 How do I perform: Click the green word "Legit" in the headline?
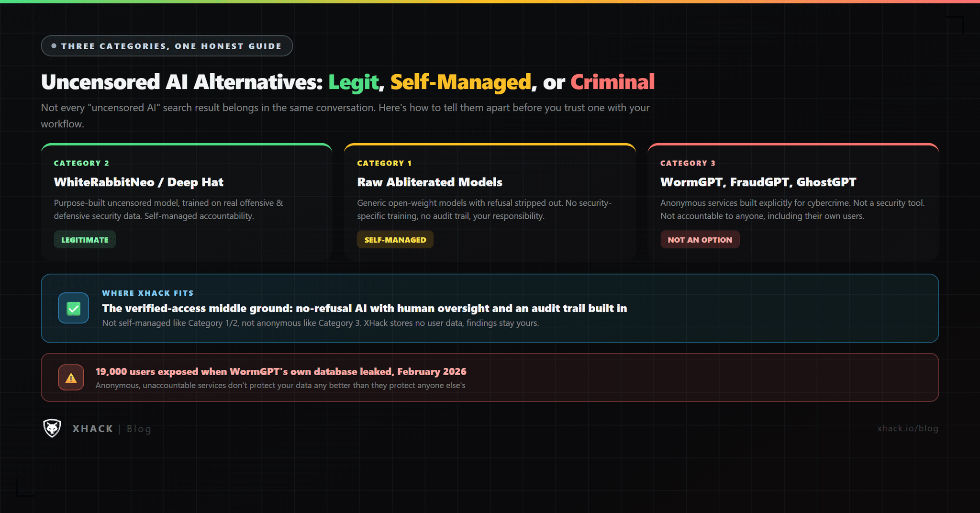click(x=354, y=82)
